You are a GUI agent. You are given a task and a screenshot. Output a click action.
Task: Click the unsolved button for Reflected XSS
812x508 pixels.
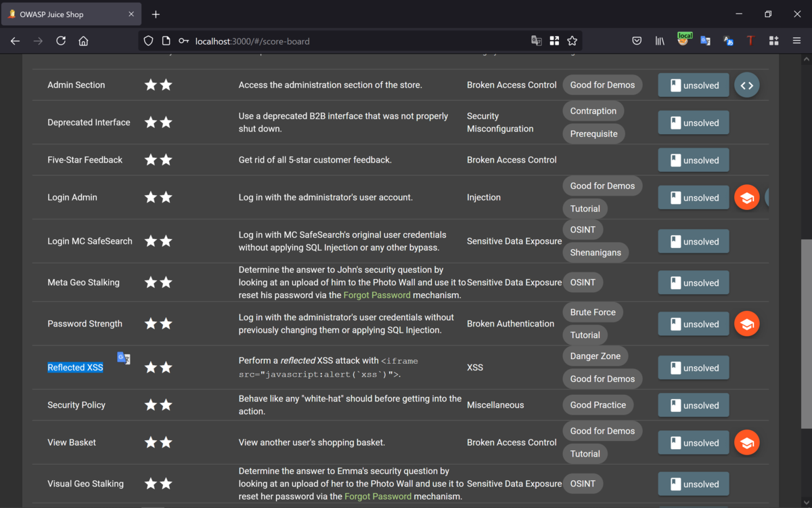click(694, 368)
